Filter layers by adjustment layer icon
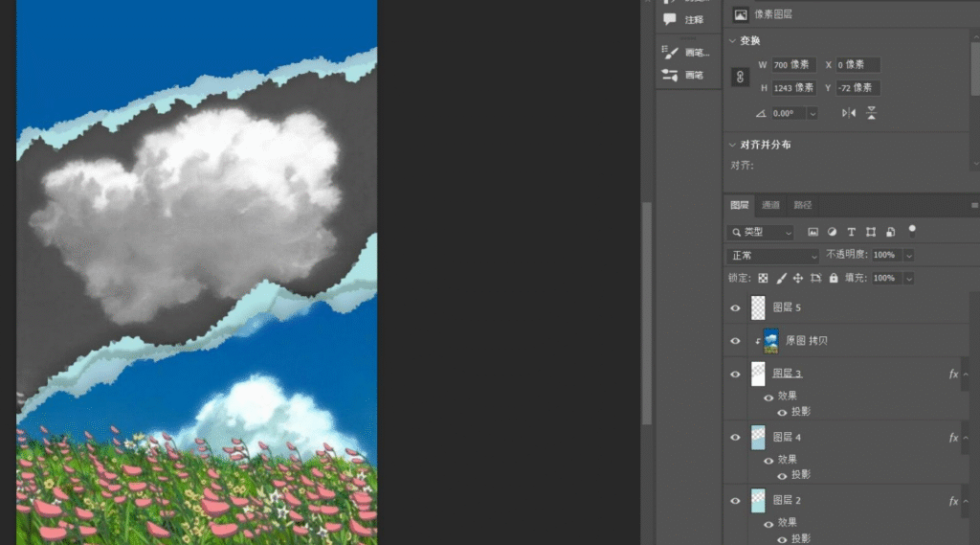The width and height of the screenshot is (980, 545). [832, 232]
